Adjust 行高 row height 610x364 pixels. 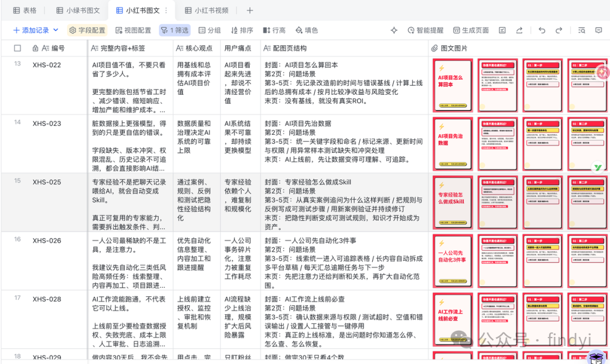pos(274,30)
